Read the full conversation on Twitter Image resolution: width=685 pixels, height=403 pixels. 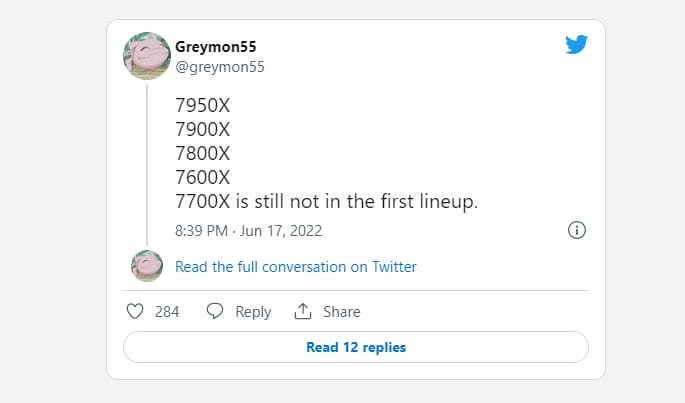coord(295,267)
